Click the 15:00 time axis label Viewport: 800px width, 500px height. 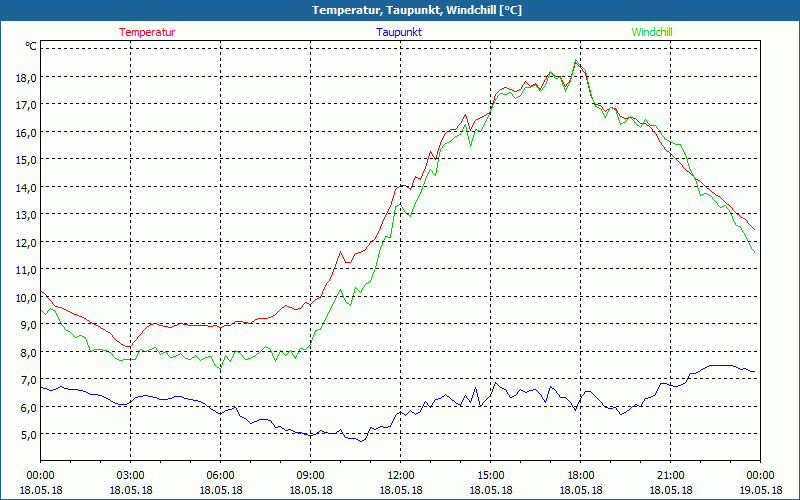(x=491, y=476)
